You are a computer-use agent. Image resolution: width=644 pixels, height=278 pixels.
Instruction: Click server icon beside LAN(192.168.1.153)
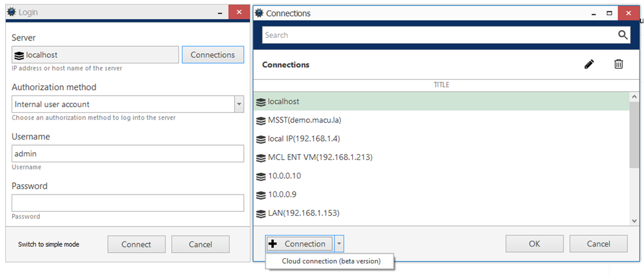260,213
